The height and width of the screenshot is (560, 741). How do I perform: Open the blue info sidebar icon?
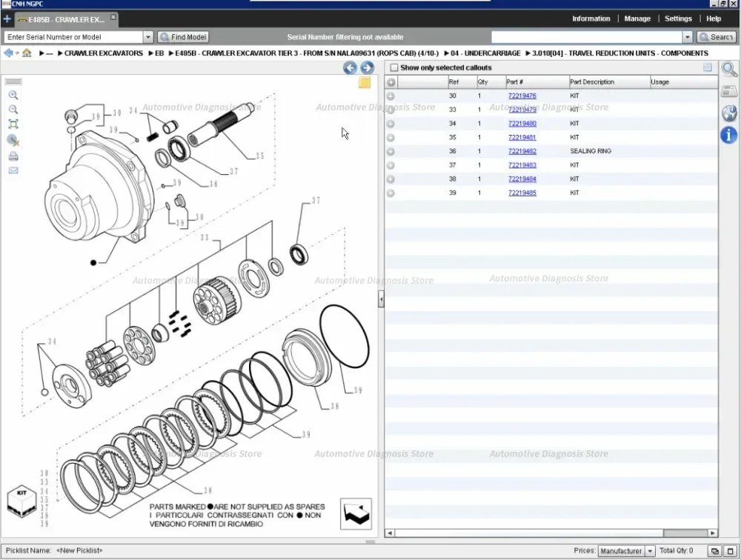pyautogui.click(x=728, y=135)
